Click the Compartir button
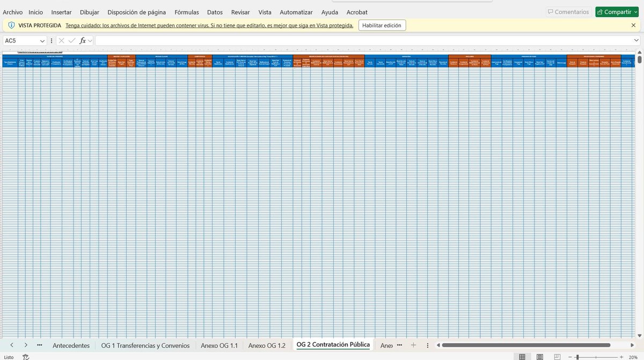The height and width of the screenshot is (360, 644). (617, 12)
